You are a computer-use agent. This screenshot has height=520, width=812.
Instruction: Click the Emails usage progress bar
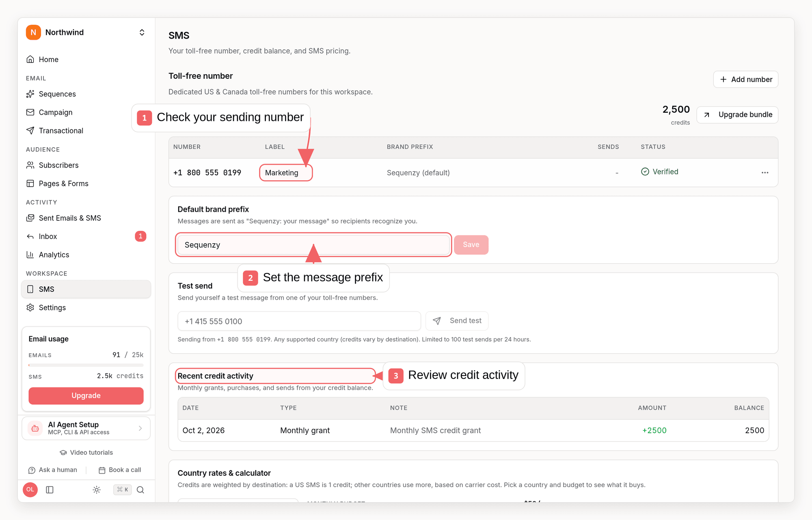pos(86,365)
